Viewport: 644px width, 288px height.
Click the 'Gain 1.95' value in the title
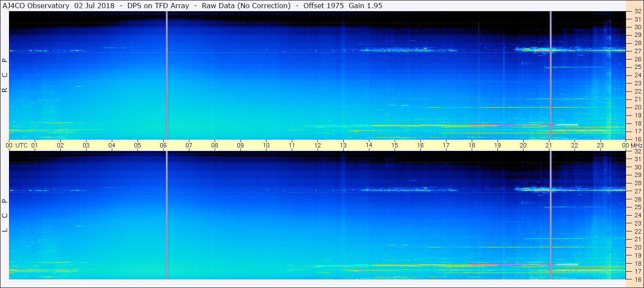click(365, 6)
